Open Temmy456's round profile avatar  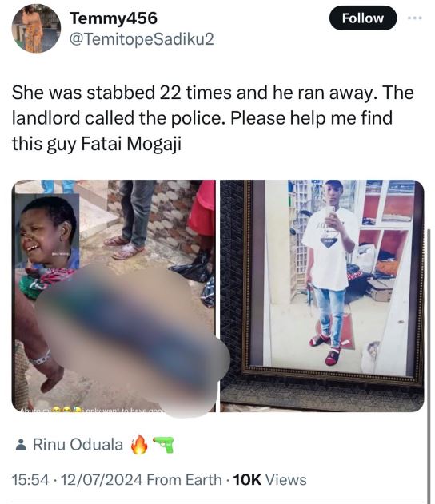coord(36,28)
